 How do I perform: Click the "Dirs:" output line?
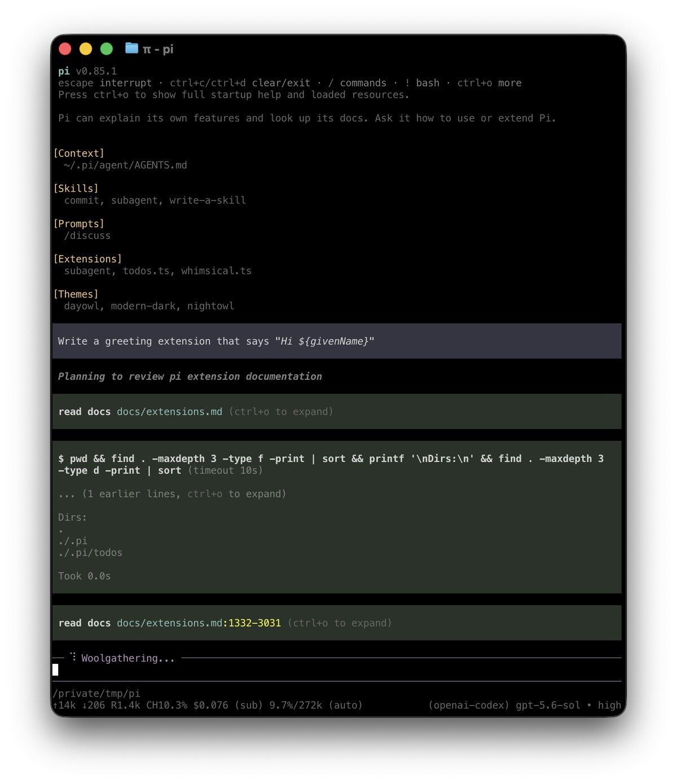coord(73,518)
